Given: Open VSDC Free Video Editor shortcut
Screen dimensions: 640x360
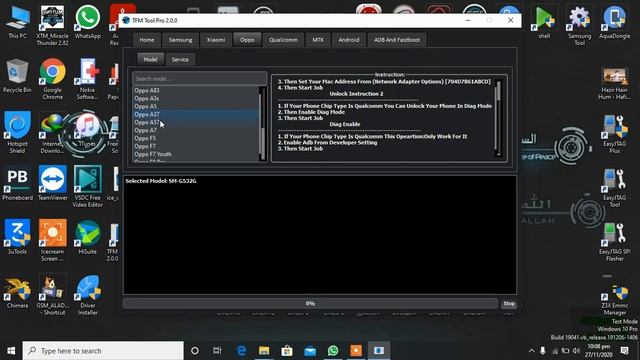Looking at the screenshot, I should pos(88,187).
